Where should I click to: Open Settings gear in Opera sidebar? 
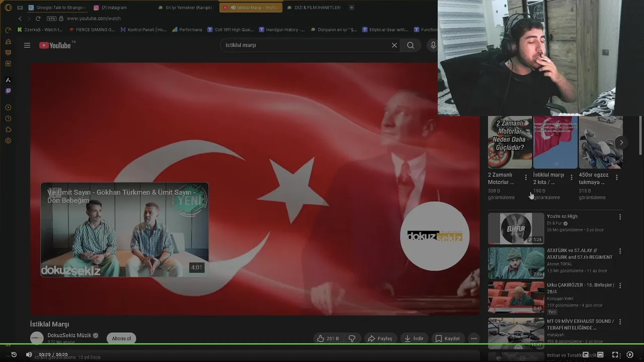coord(8,141)
